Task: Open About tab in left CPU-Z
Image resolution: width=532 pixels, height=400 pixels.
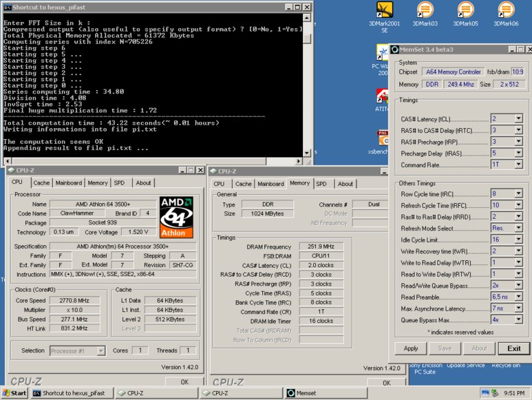Action: pyautogui.click(x=143, y=183)
